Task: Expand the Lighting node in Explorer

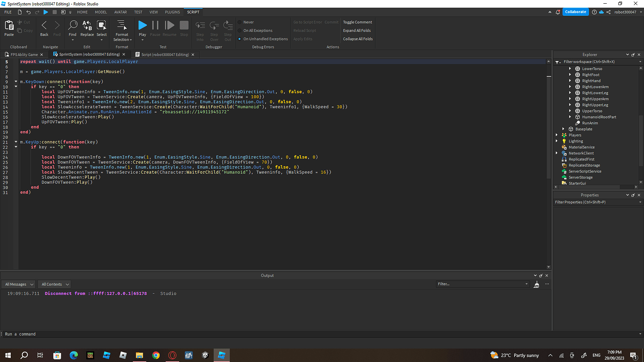Action: (557, 141)
